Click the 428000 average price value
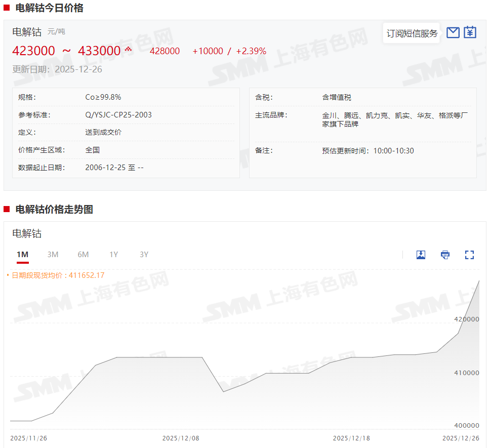 pos(165,51)
